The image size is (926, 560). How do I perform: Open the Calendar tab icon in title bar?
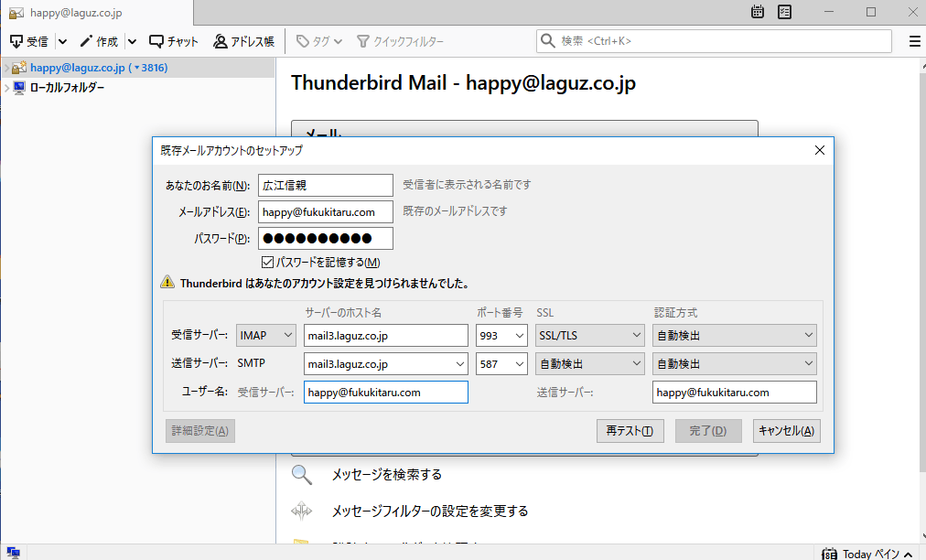[757, 12]
